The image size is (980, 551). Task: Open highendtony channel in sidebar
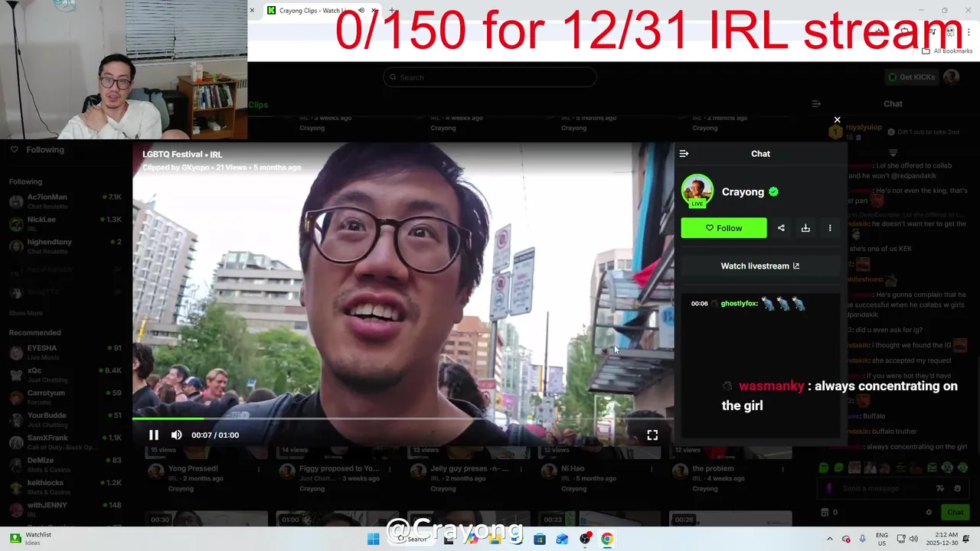pos(65,246)
